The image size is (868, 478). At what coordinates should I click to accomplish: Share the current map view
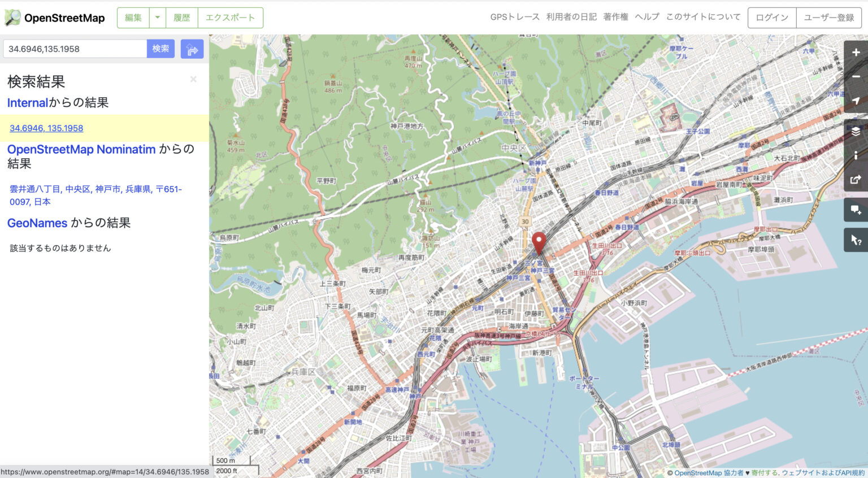[x=855, y=180]
